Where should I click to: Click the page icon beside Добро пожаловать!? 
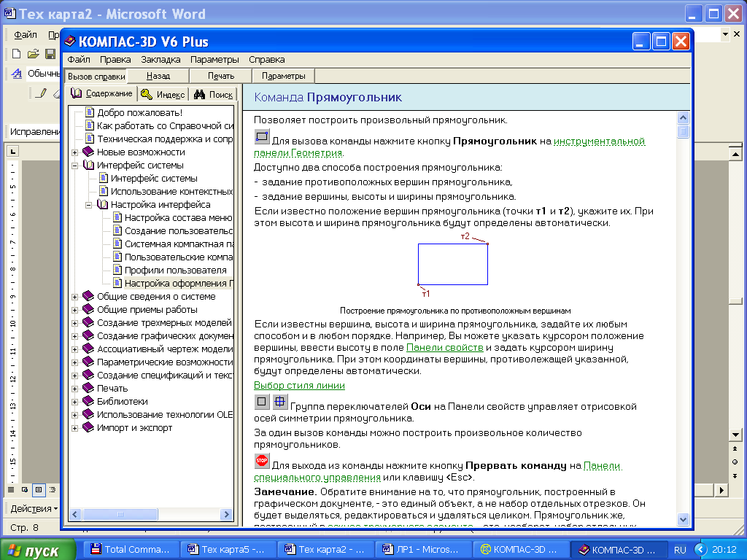pos(90,112)
